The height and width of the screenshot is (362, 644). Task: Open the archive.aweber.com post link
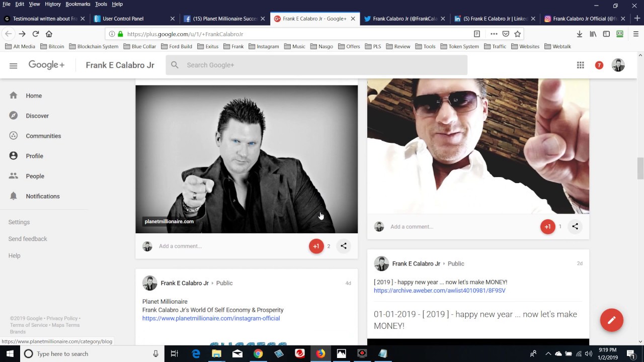pos(440,291)
